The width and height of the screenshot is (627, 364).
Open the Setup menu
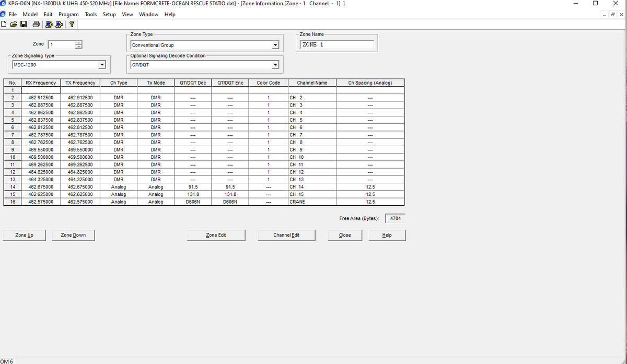click(109, 14)
